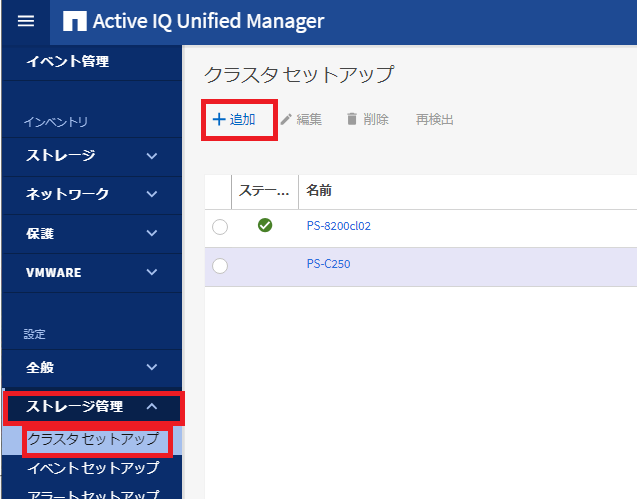
Task: Click the クラスタ セットアップ page heading
Action: coord(299,75)
